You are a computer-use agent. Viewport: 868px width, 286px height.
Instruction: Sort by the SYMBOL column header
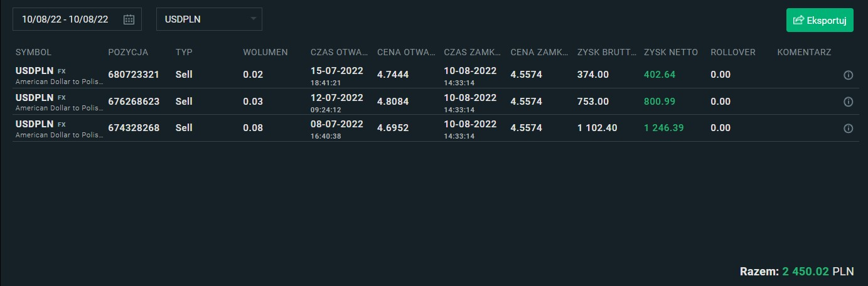coord(33,52)
